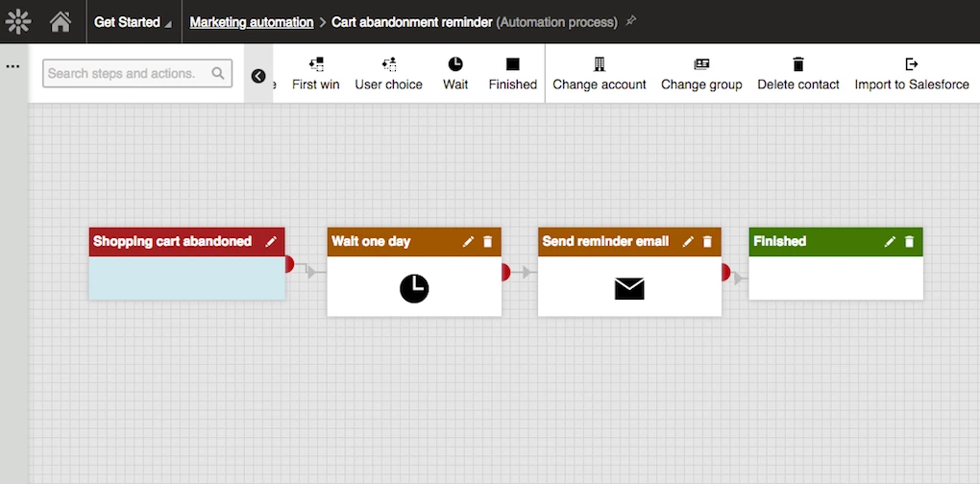This screenshot has width=980, height=484.
Task: Select the Import to Salesforce action
Action: coord(911,73)
